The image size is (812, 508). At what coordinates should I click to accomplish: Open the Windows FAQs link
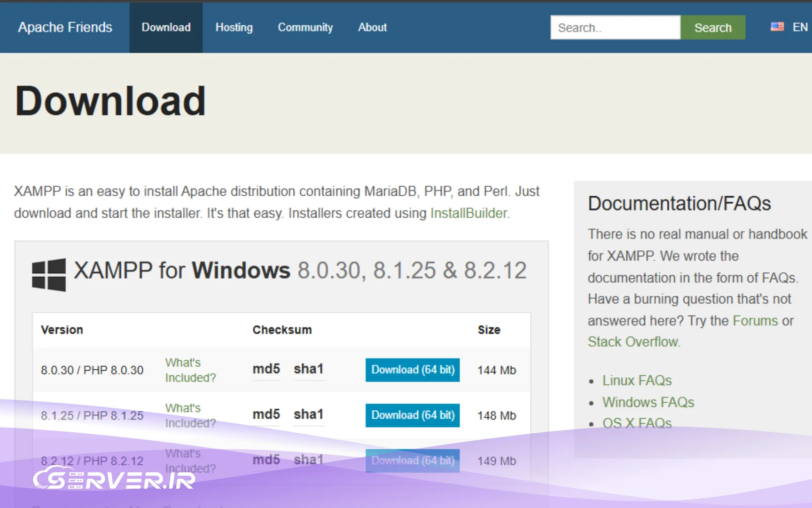(x=648, y=402)
